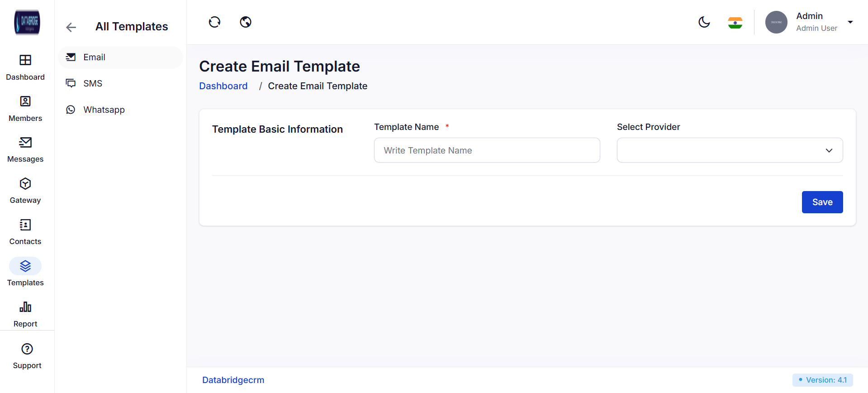Open language selector via India flag
Image resolution: width=868 pixels, height=393 pixels.
tap(735, 22)
